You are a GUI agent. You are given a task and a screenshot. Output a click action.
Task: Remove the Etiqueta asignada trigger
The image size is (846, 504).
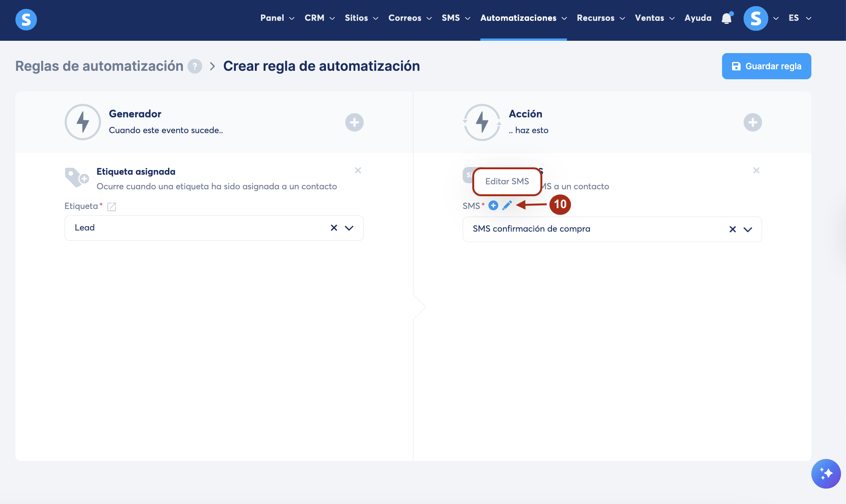pos(358,170)
